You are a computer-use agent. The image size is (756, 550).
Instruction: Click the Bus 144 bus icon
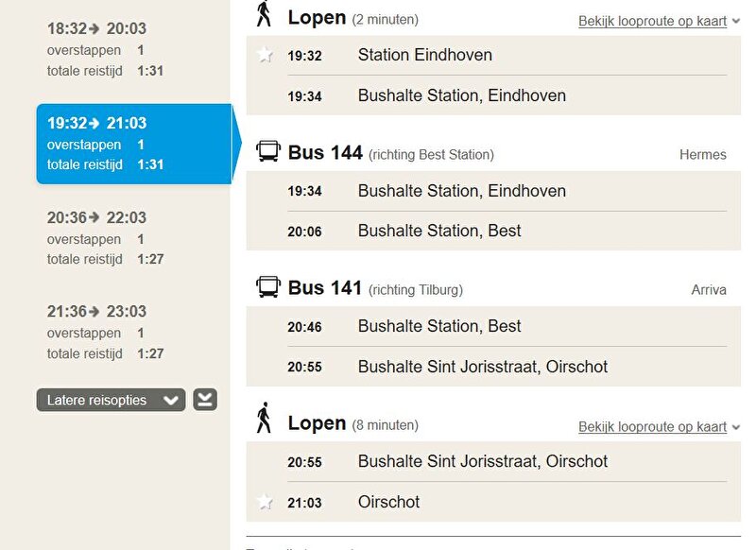click(268, 151)
